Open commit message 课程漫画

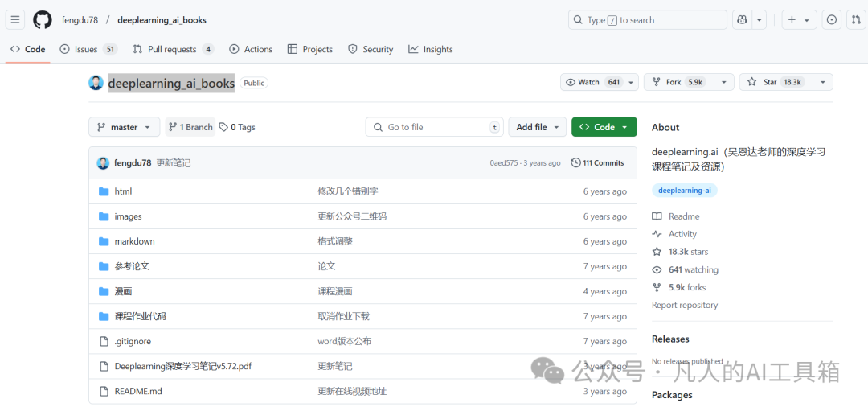tap(335, 291)
